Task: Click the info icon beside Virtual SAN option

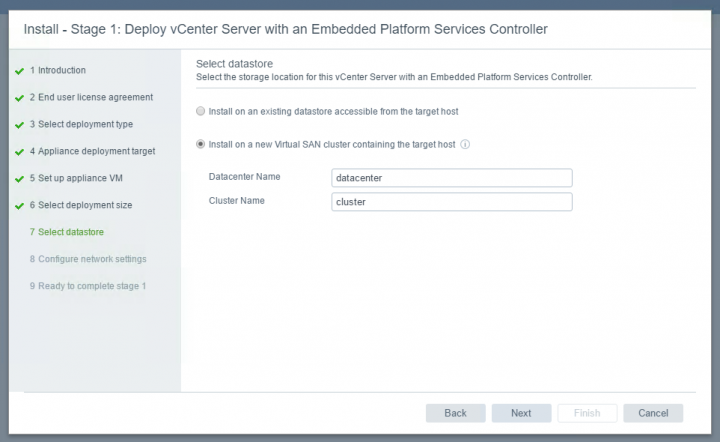Action: [465, 145]
